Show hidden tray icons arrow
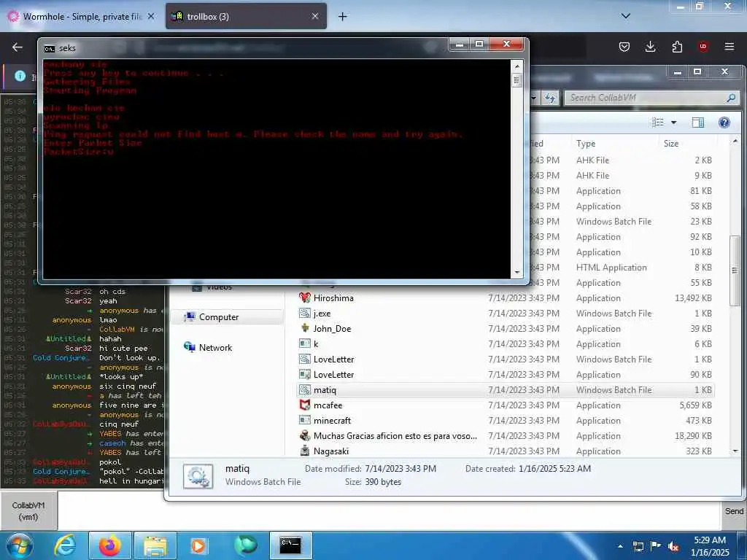 coord(620,546)
